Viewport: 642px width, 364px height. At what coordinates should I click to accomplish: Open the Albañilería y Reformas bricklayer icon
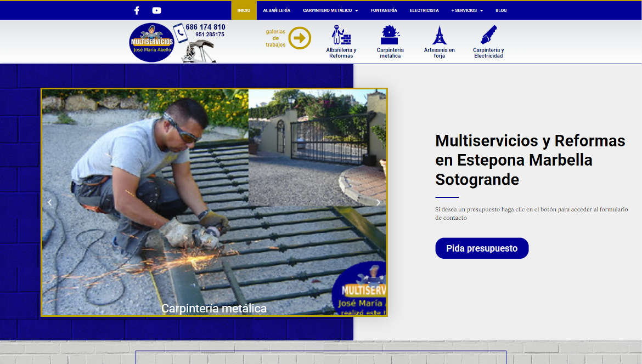tap(341, 35)
